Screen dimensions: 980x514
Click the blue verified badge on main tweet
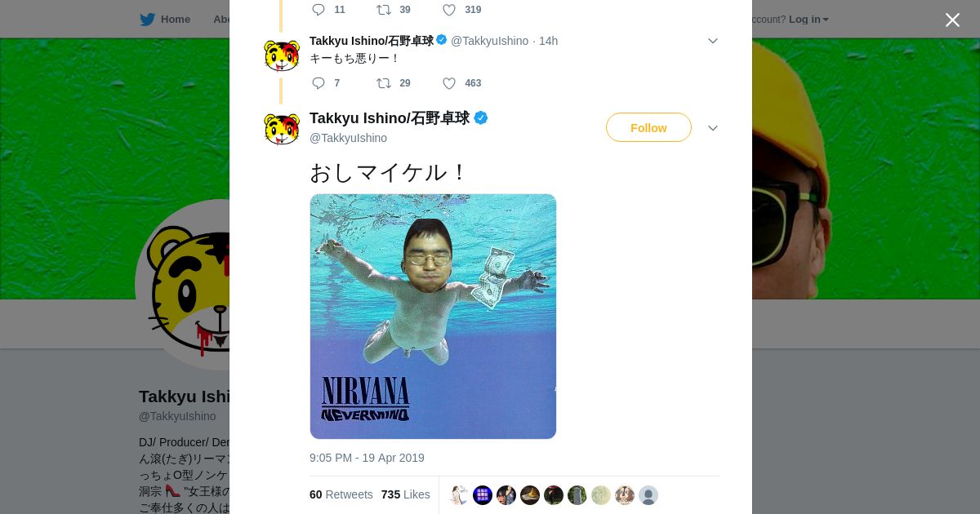tap(481, 117)
